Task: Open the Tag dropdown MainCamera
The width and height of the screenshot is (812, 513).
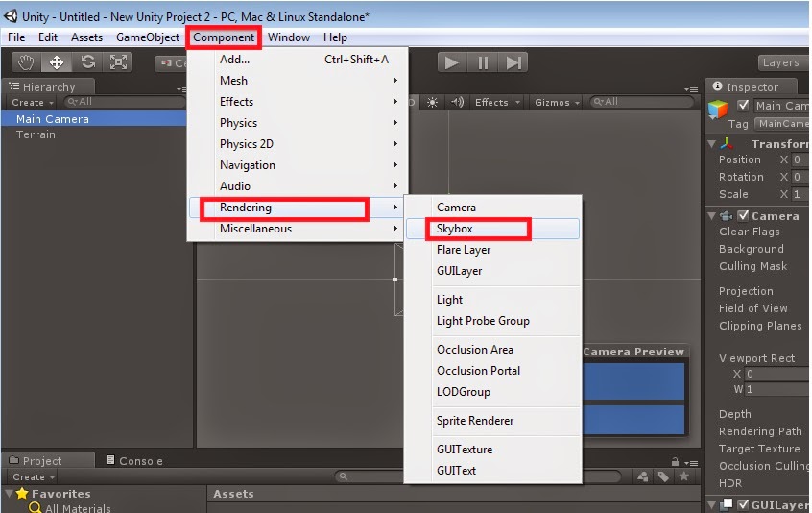Action: point(781,123)
